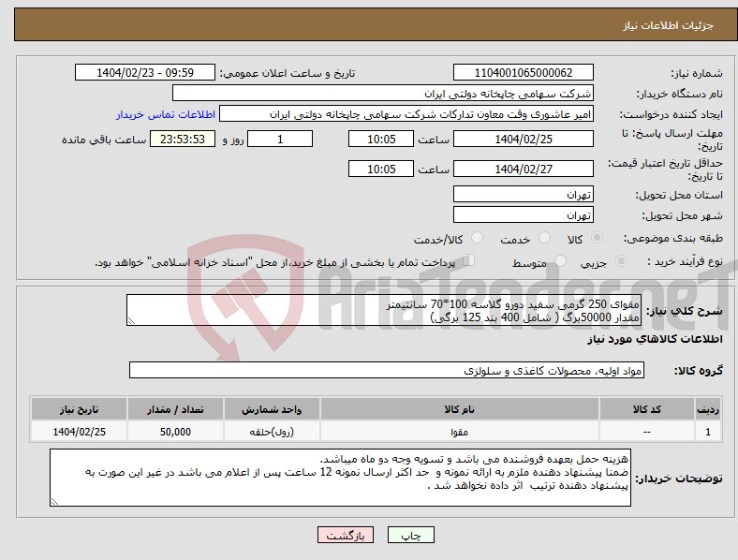
Task: Select the خدمت radio button
Action: (x=544, y=238)
